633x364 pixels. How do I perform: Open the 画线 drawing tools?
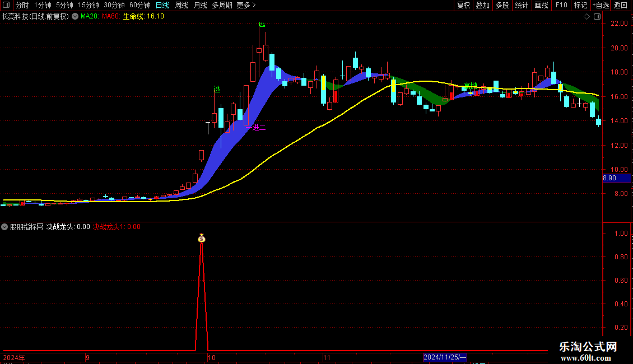click(x=541, y=5)
